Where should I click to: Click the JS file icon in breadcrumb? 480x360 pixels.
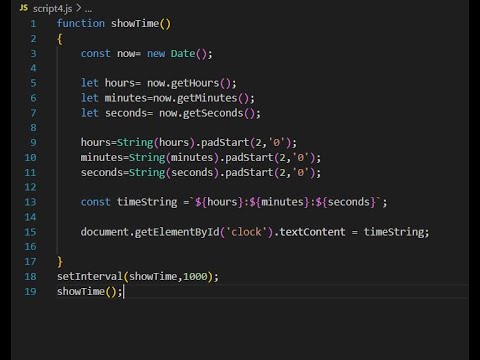[24, 8]
